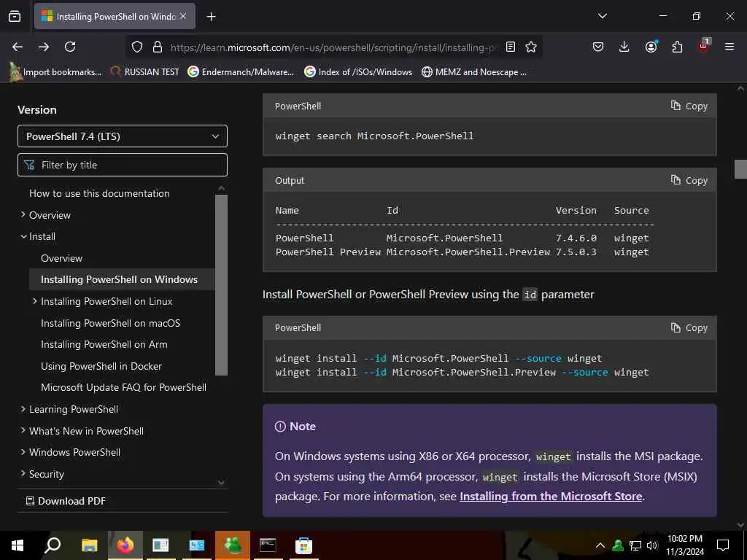Open the RUSSIAN TEST bookmark
Viewport: 747px width, 560px height.
coord(145,72)
